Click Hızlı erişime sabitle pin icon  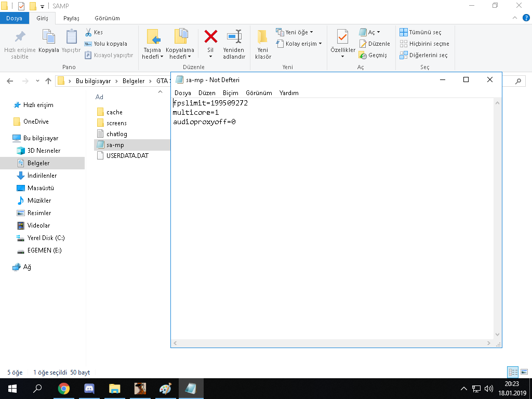[x=20, y=37]
